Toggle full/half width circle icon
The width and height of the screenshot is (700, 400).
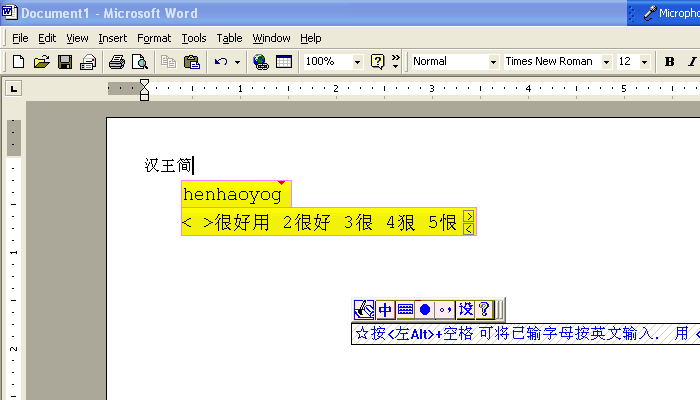tap(425, 309)
